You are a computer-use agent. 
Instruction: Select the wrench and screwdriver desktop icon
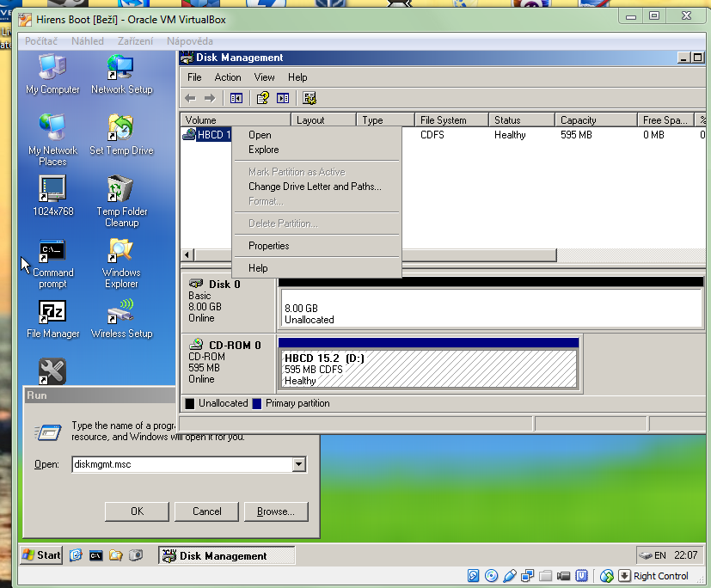tap(52, 371)
